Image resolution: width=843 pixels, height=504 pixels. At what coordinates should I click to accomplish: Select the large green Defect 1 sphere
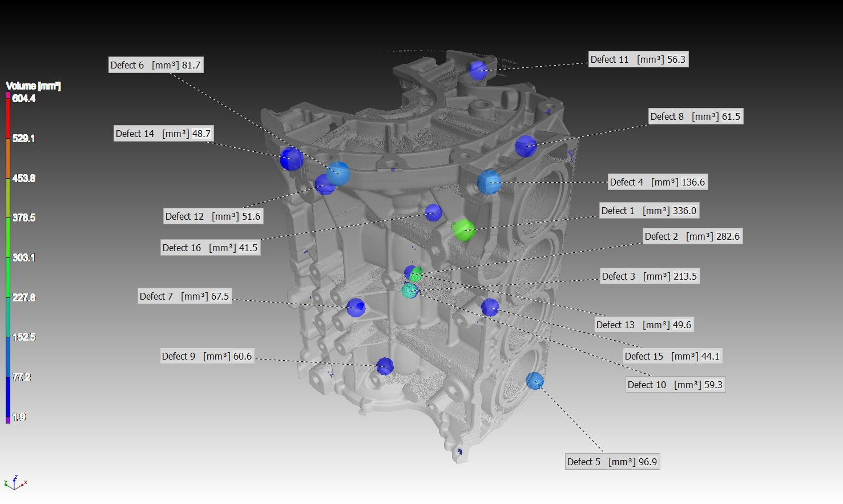(x=463, y=230)
